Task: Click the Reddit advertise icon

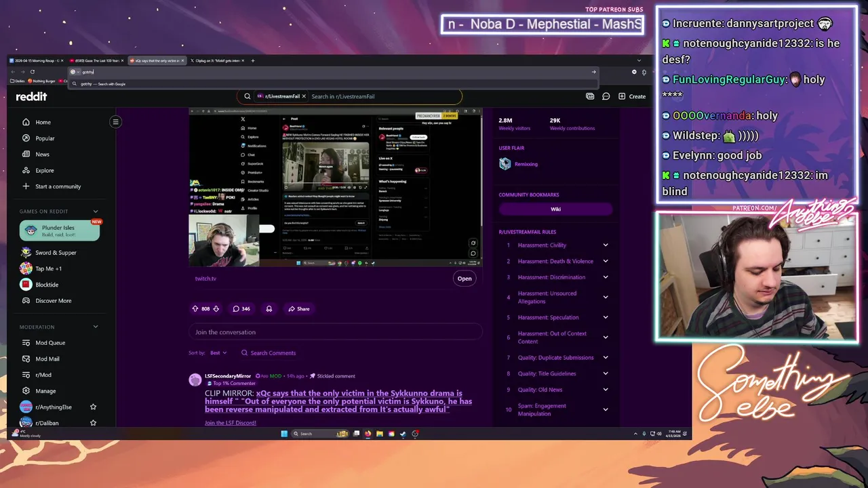Action: click(x=590, y=96)
